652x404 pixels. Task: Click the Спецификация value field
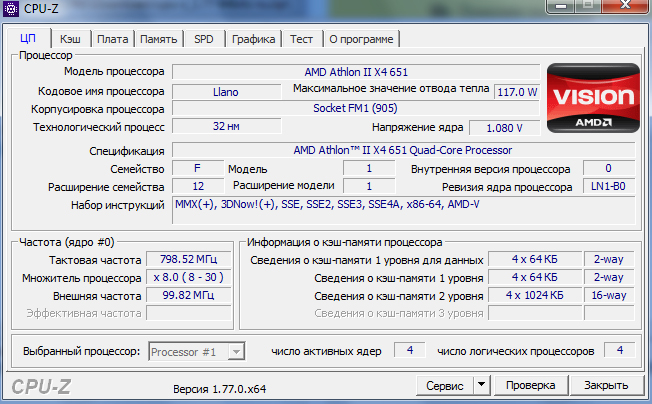coord(402,150)
